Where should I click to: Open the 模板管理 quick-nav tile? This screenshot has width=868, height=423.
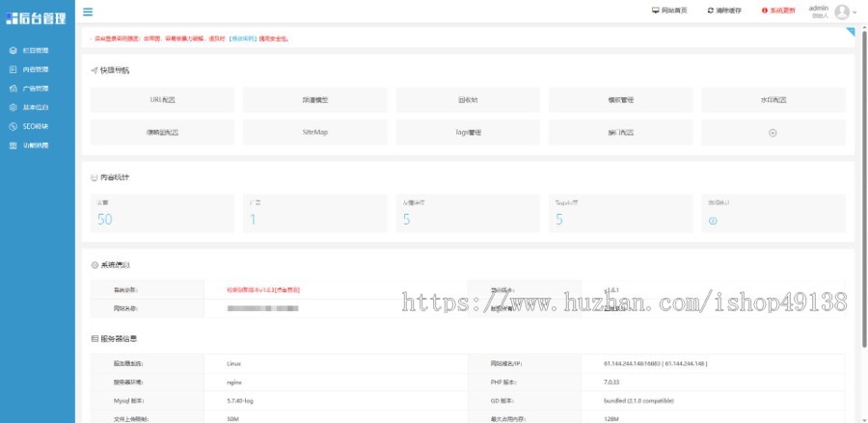(x=620, y=100)
